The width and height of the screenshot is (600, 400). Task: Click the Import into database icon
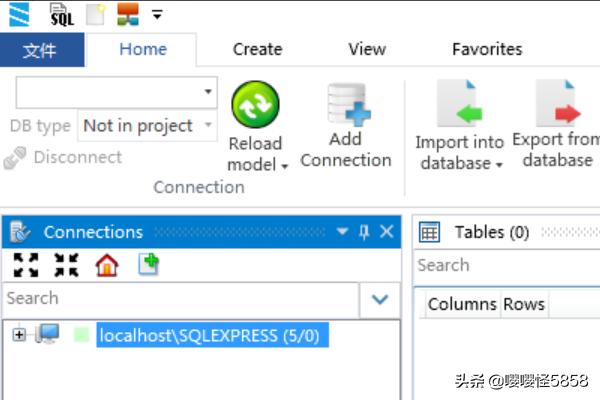tap(460, 105)
